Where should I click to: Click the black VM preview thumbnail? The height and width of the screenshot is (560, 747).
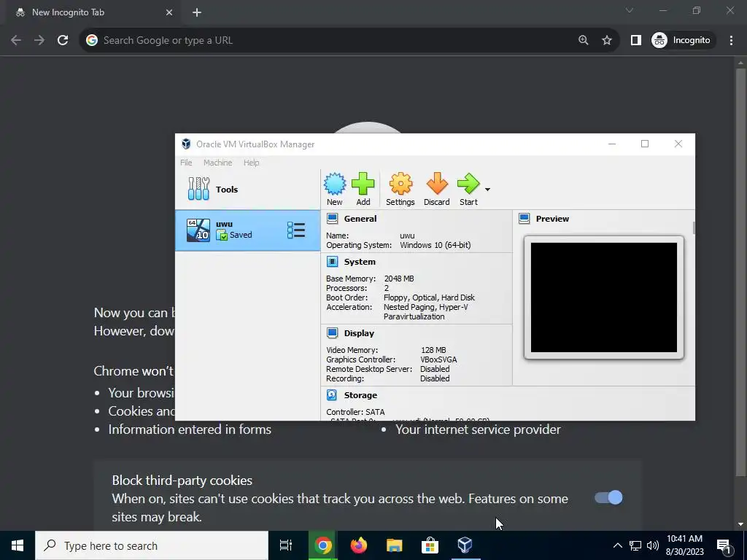[603, 297]
